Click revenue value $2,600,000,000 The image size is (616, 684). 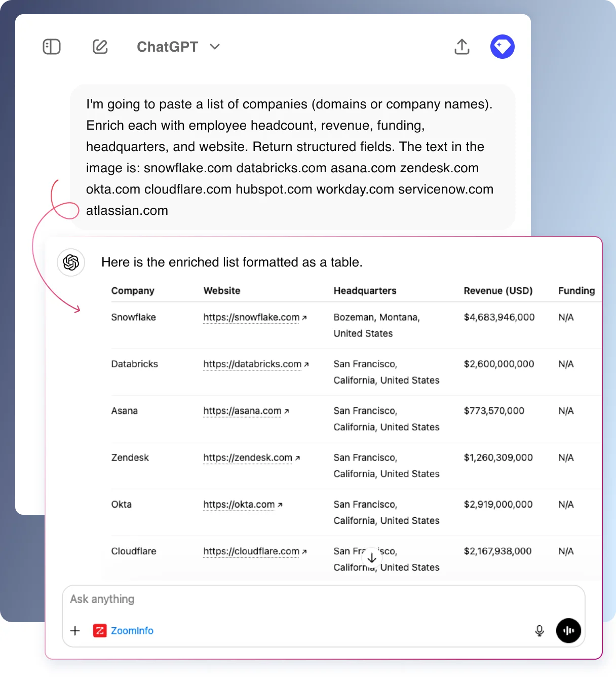[499, 364]
